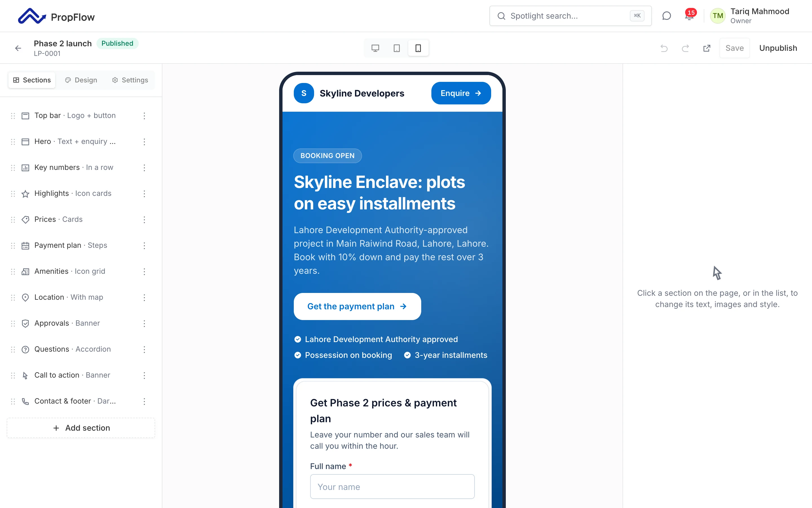This screenshot has width=812, height=508.
Task: Switch to the Settings tab
Action: [130, 80]
